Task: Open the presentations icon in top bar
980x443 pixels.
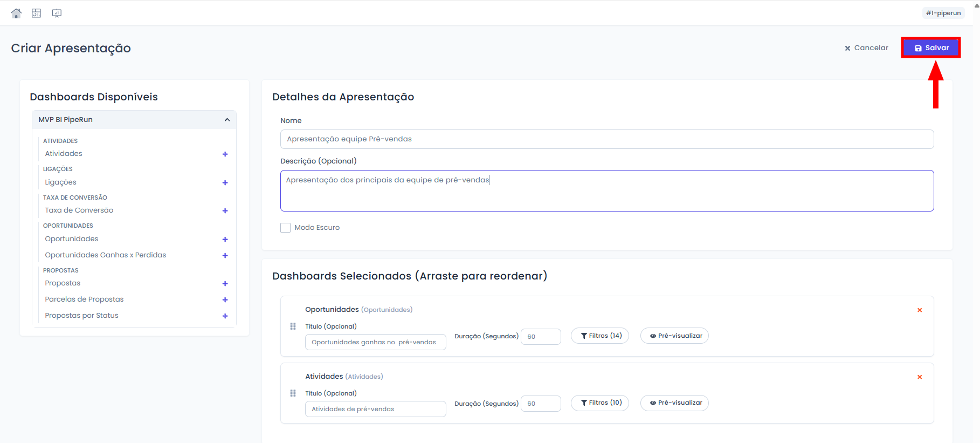Action: pyautogui.click(x=57, y=13)
